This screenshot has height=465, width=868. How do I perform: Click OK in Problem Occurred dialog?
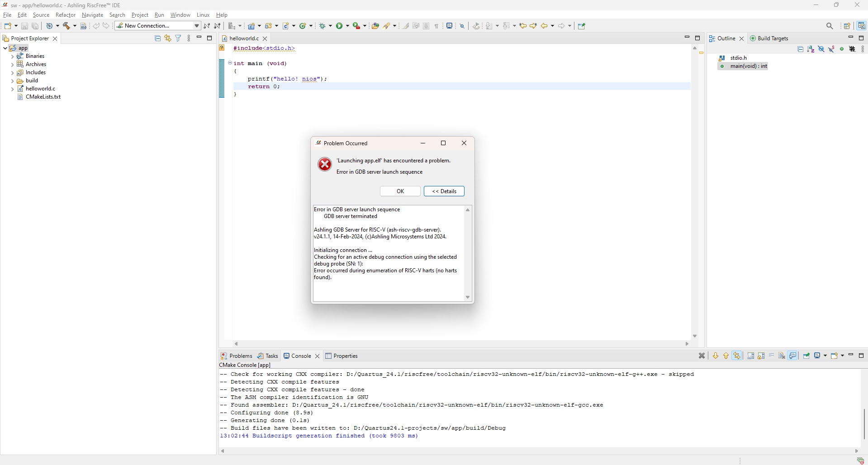coord(400,191)
